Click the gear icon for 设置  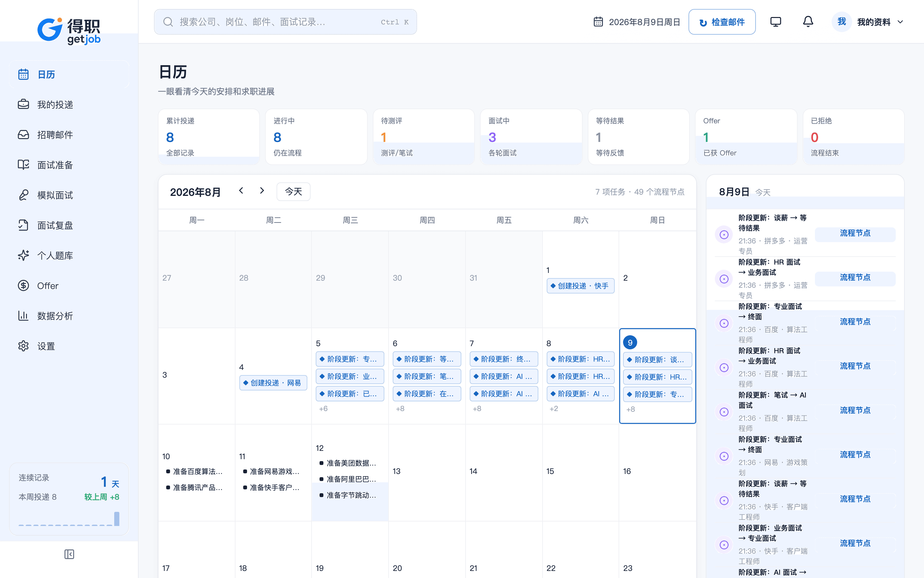pyautogui.click(x=23, y=346)
